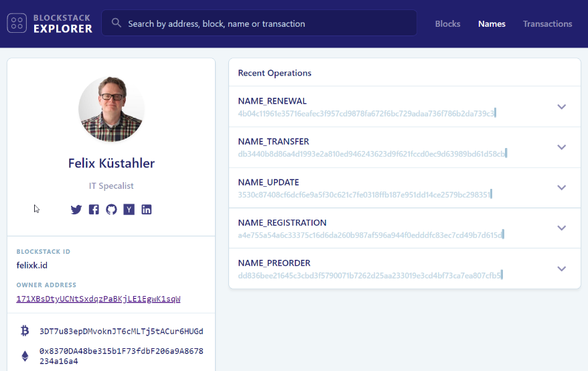Open the Facebook profile icon

pos(94,210)
